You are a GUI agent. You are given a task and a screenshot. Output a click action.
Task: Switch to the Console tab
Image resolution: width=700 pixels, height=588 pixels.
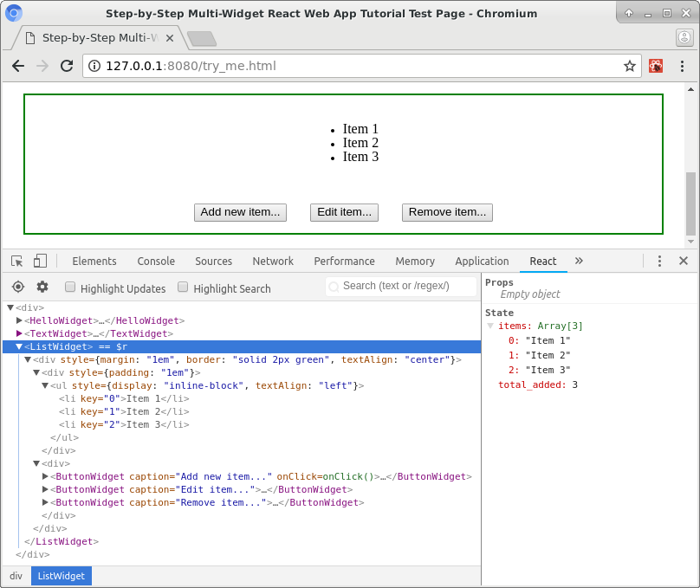(156, 261)
